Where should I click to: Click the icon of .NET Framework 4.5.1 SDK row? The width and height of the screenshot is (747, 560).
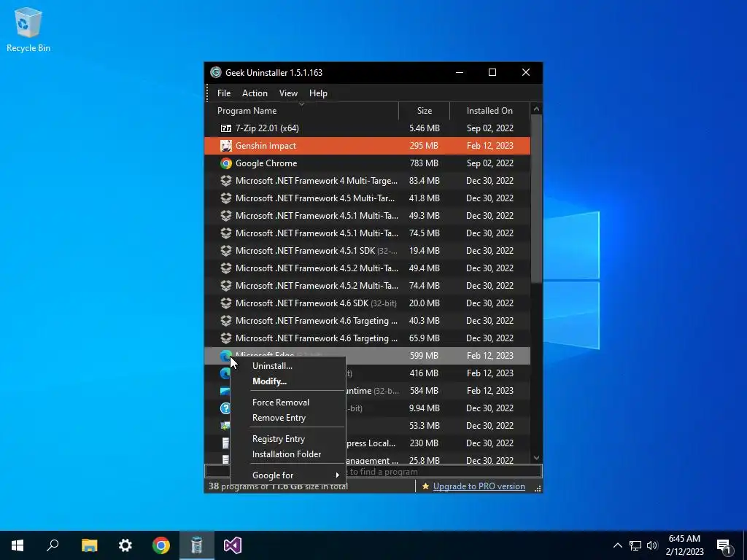[226, 251]
